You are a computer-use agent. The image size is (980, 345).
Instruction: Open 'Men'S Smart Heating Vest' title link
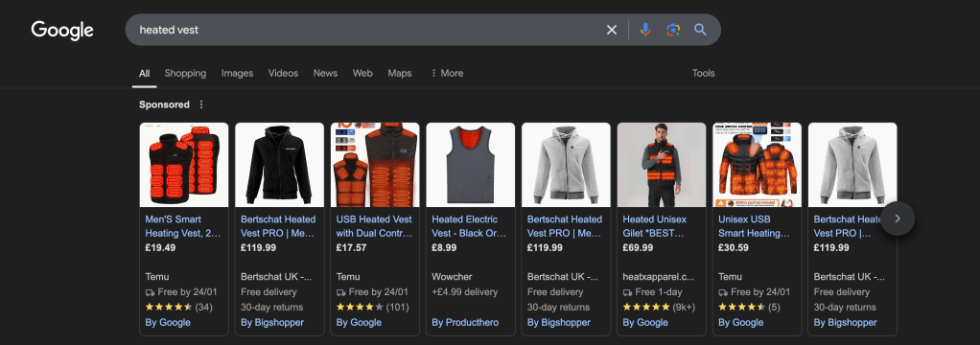click(x=183, y=226)
